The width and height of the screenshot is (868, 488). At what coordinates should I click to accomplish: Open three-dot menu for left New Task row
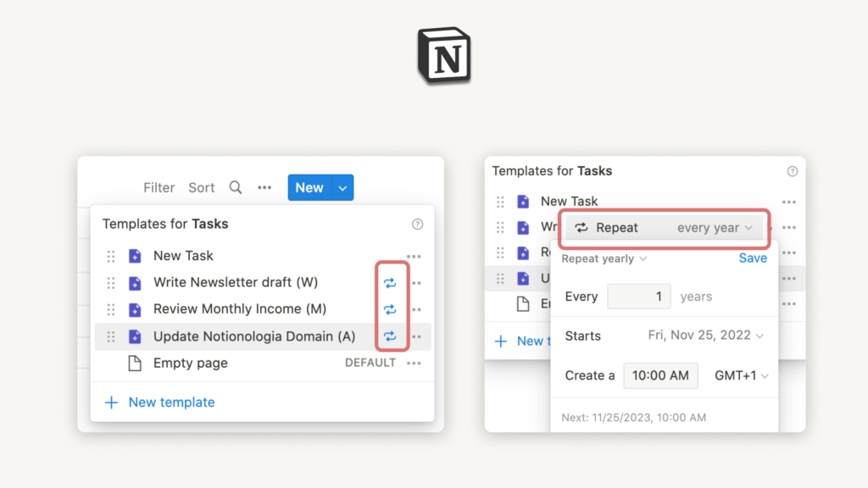(414, 256)
